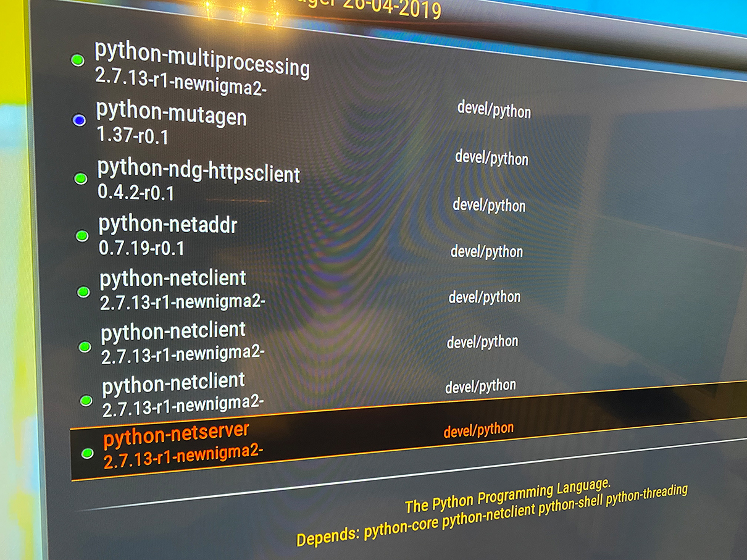Click the blue status dot beside python-mutagen
Viewport: 747px width, 560px height.
(x=79, y=120)
